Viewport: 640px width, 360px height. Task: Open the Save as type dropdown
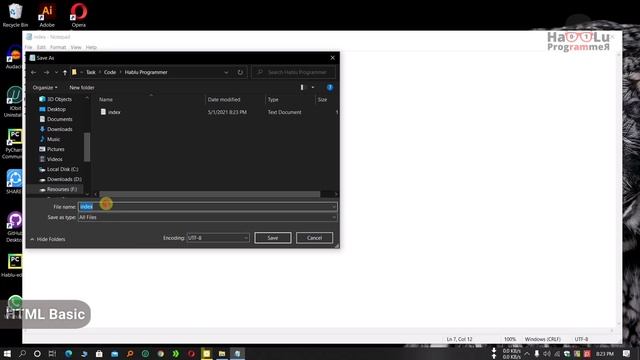[x=207, y=218]
